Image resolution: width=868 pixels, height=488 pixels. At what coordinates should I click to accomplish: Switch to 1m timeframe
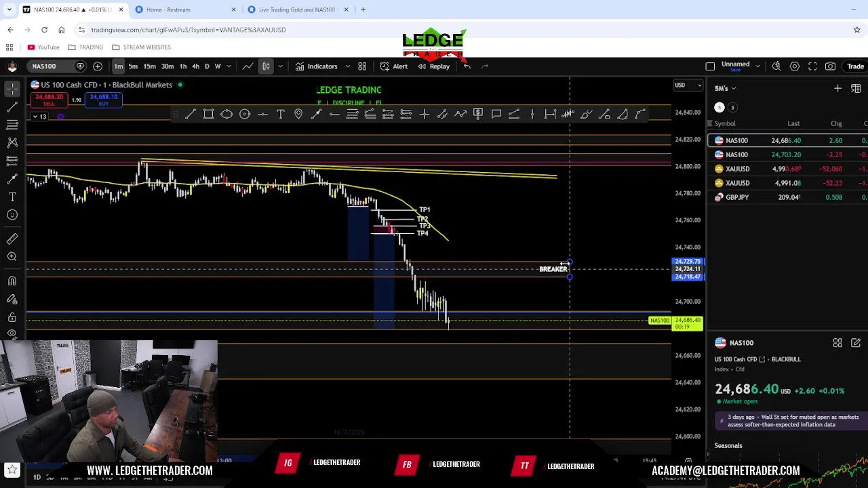coord(119,66)
